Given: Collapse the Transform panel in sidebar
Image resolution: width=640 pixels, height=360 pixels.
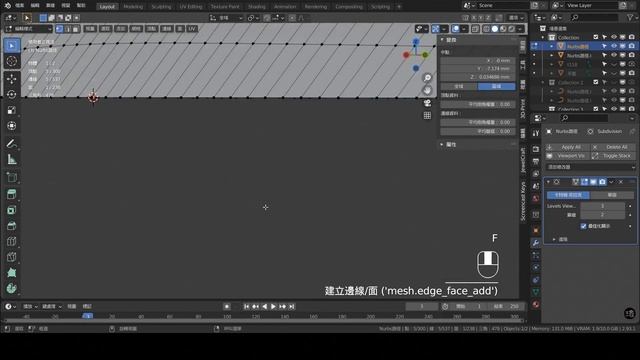Looking at the screenshot, I should [x=442, y=40].
